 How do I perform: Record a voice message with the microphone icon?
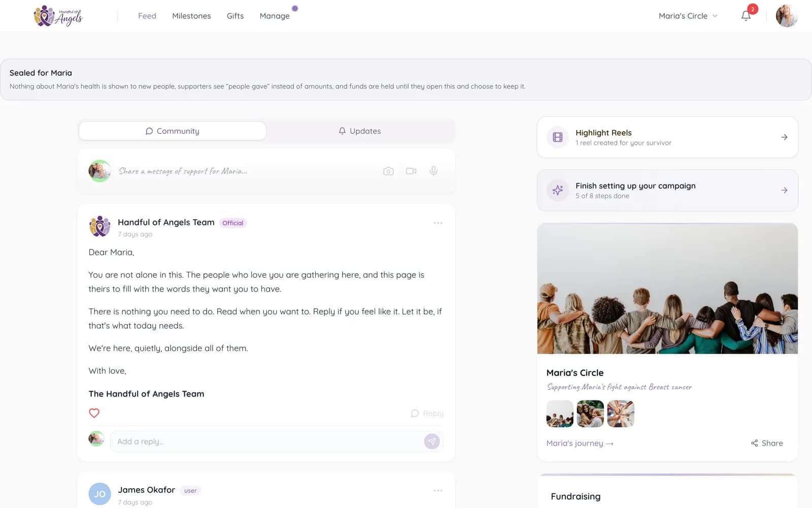433,171
